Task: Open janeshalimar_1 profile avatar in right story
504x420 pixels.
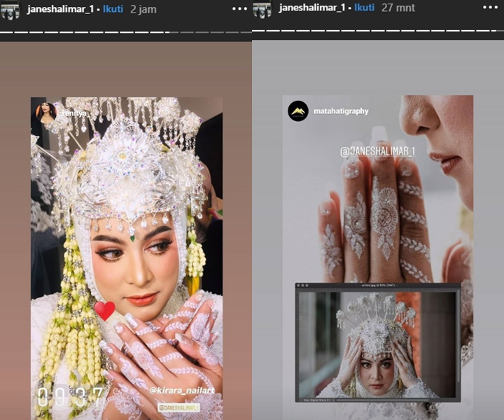Action: click(x=262, y=9)
